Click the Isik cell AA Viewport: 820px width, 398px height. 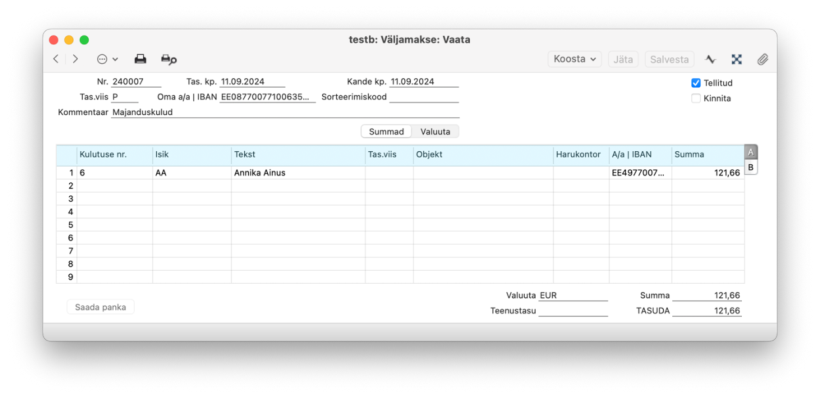pyautogui.click(x=192, y=173)
